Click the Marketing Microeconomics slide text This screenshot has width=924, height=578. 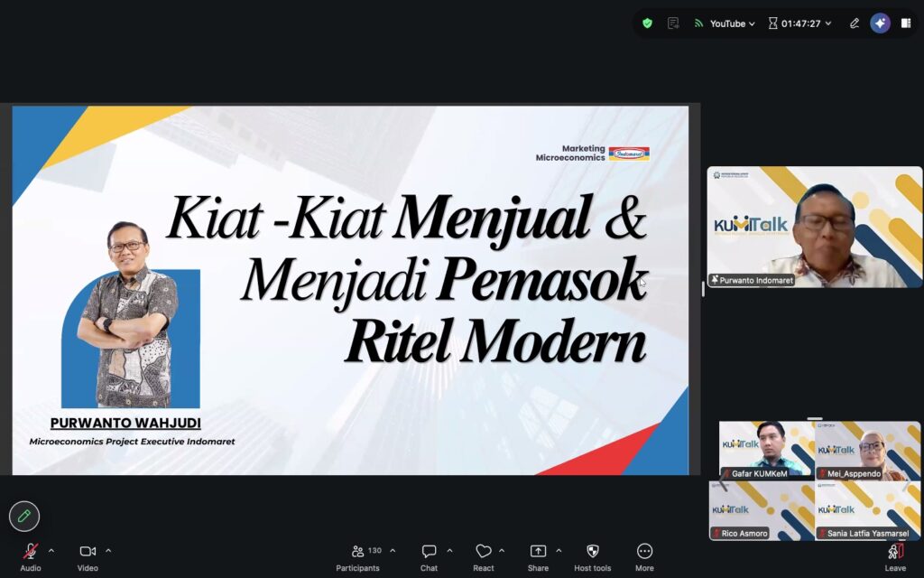click(570, 154)
